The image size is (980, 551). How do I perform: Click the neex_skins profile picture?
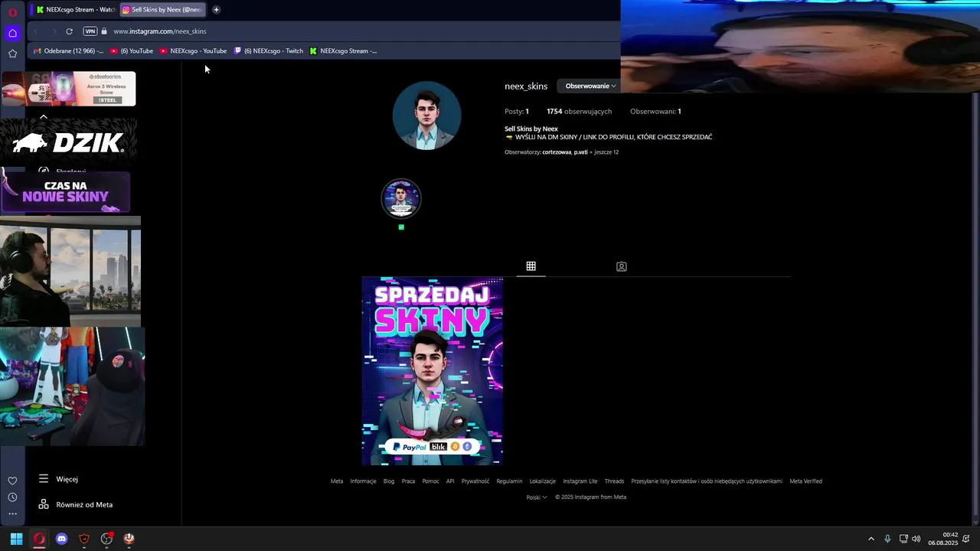[x=426, y=116]
